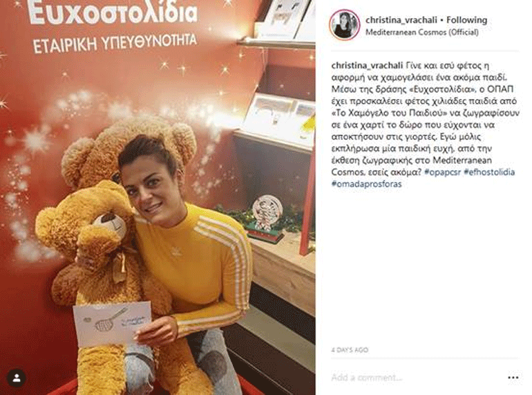Screen dimensions: 532x395
Task: Click the Ευχοστολίδια title in the photo
Action: point(113,13)
